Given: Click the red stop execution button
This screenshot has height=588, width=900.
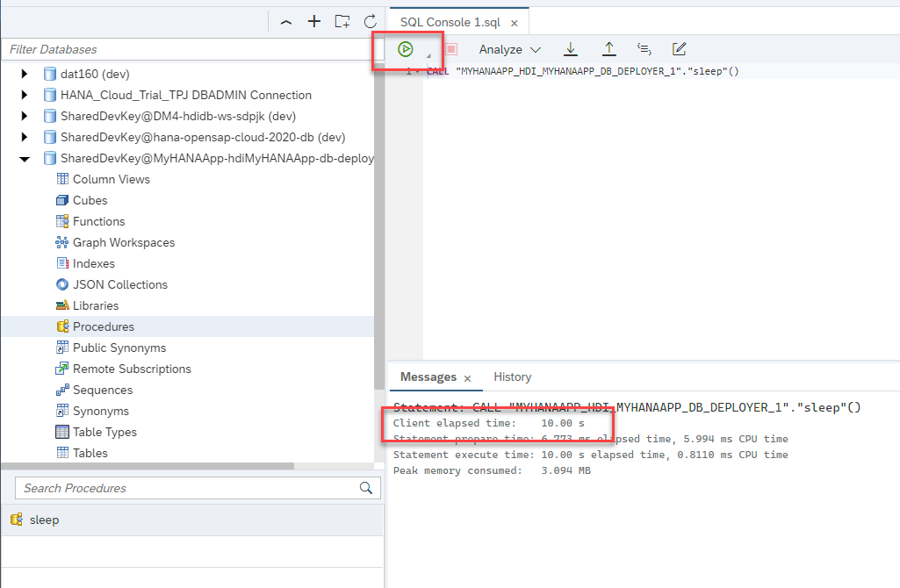Looking at the screenshot, I should coord(451,49).
